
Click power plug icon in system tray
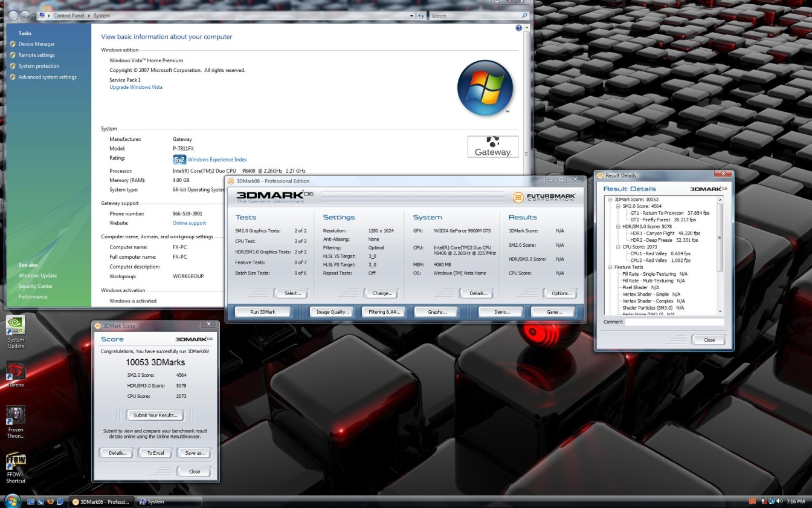(764, 501)
